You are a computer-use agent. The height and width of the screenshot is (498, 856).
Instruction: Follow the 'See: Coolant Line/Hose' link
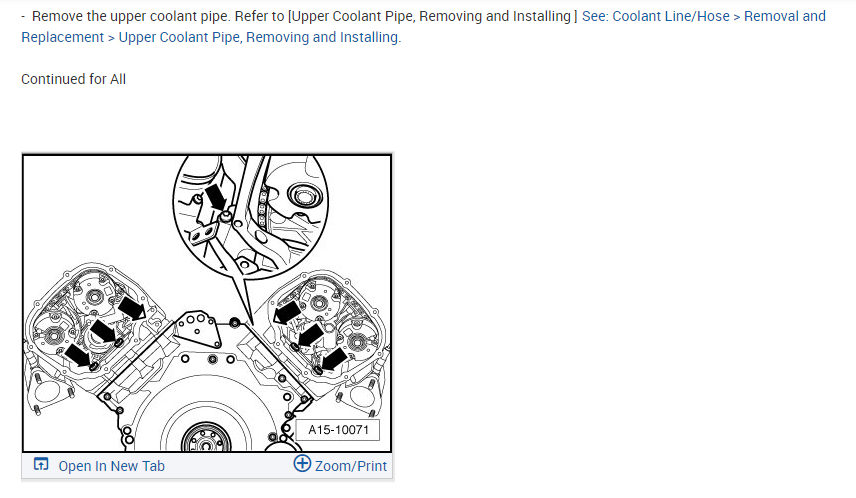click(656, 16)
